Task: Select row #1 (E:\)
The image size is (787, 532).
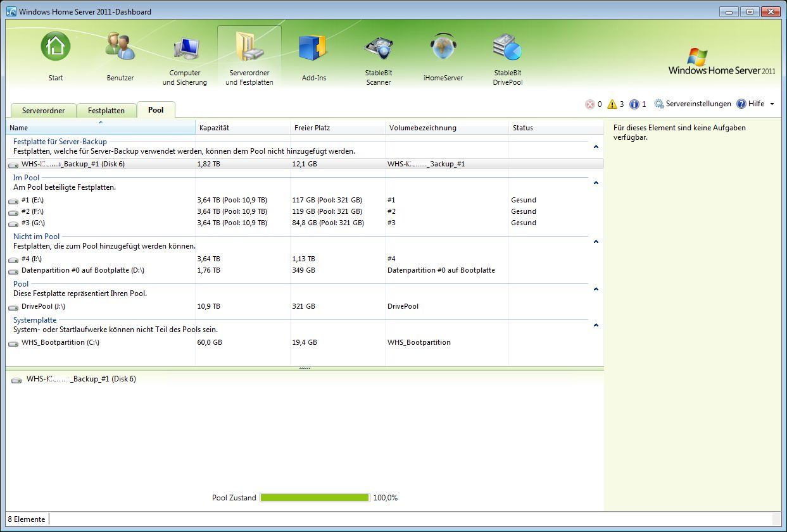Action: coord(305,200)
